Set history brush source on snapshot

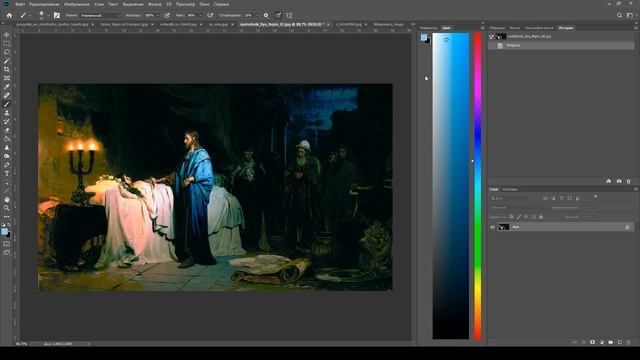pos(492,36)
